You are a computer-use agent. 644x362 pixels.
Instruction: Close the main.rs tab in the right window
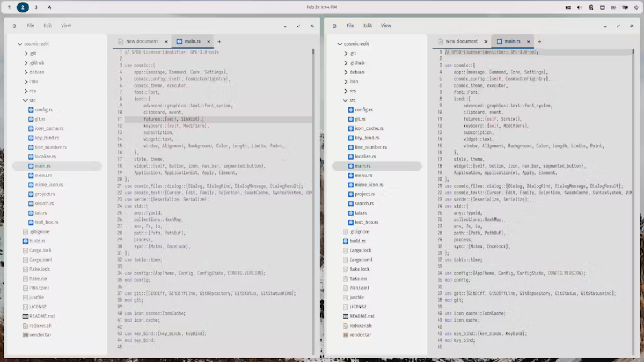(x=529, y=41)
